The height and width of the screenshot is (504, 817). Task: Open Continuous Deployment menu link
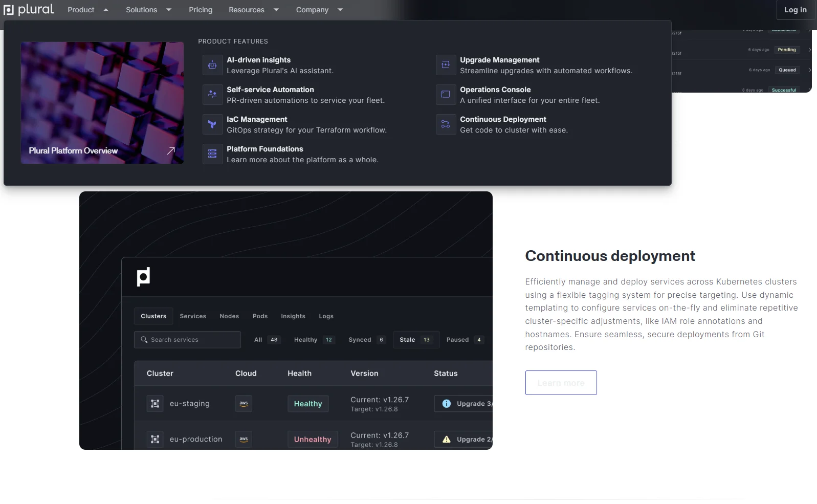point(514,124)
